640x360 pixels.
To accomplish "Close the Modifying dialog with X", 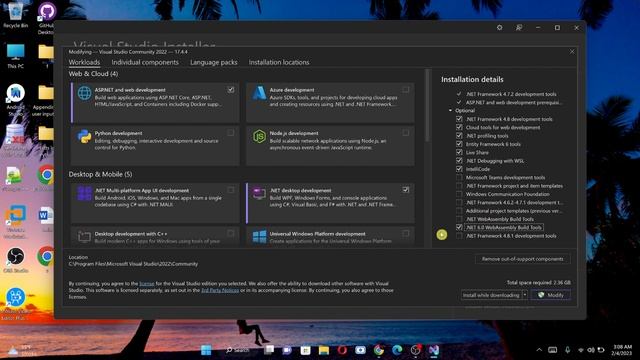I will pos(572,51).
